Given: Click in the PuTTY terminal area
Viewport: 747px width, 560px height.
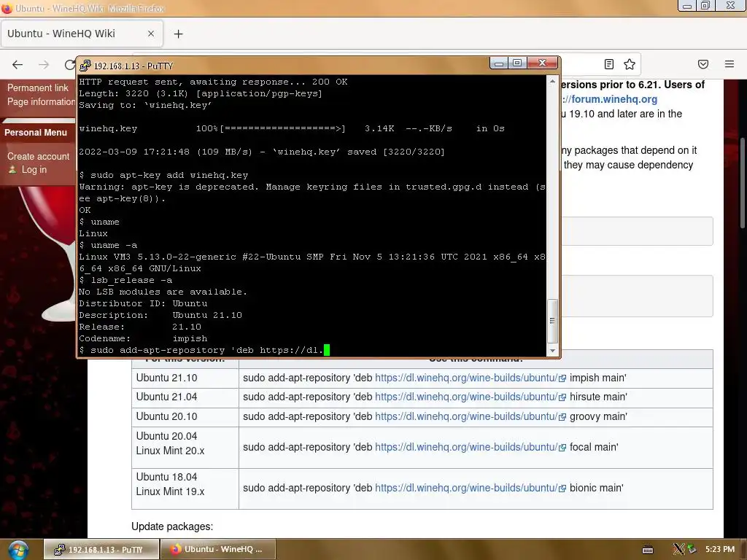Looking at the screenshot, I should [312, 216].
